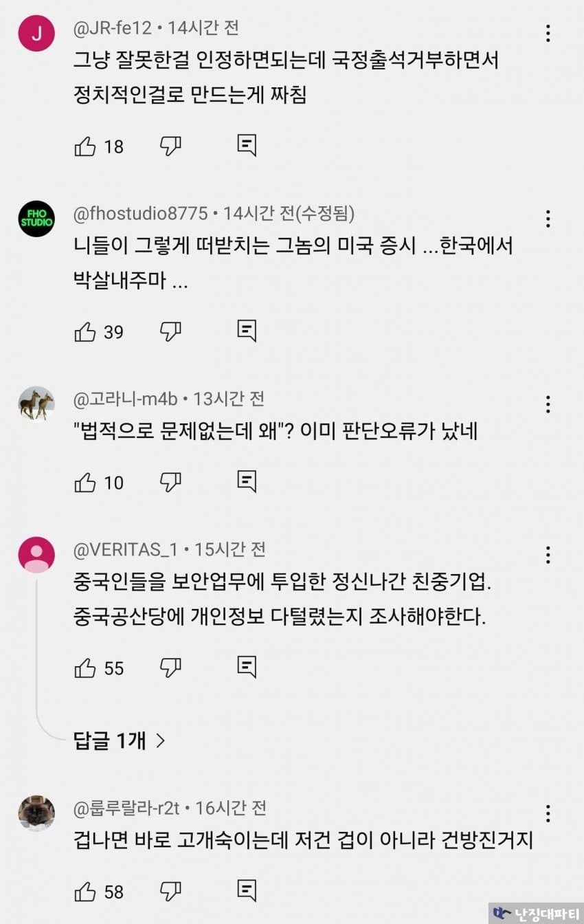Reply to the @고라니-m4b comment

[247, 482]
